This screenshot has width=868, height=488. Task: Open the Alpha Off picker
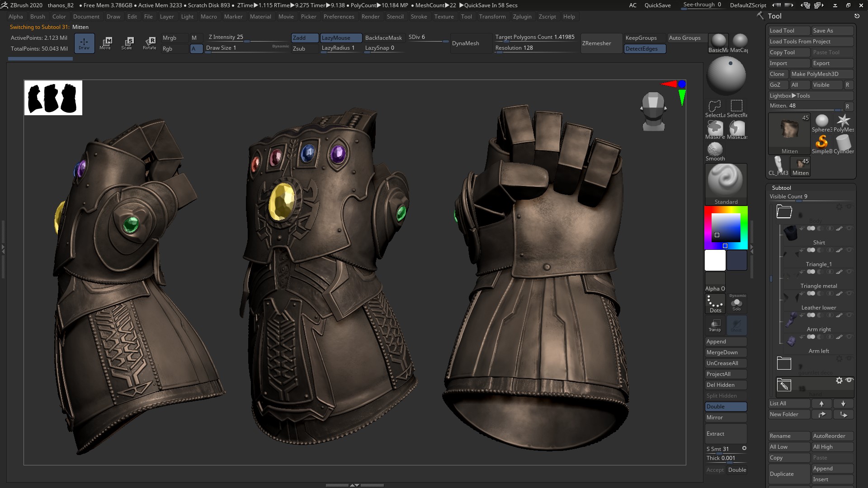[x=715, y=282]
